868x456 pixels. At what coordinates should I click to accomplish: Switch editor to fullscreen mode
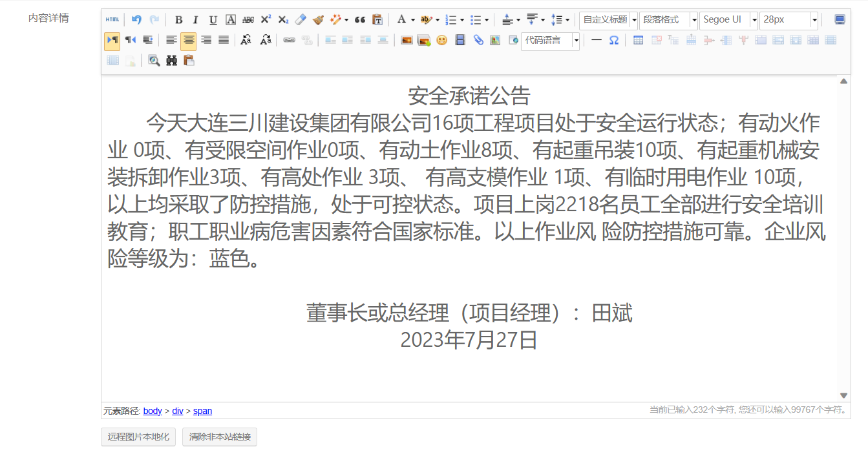coord(840,20)
